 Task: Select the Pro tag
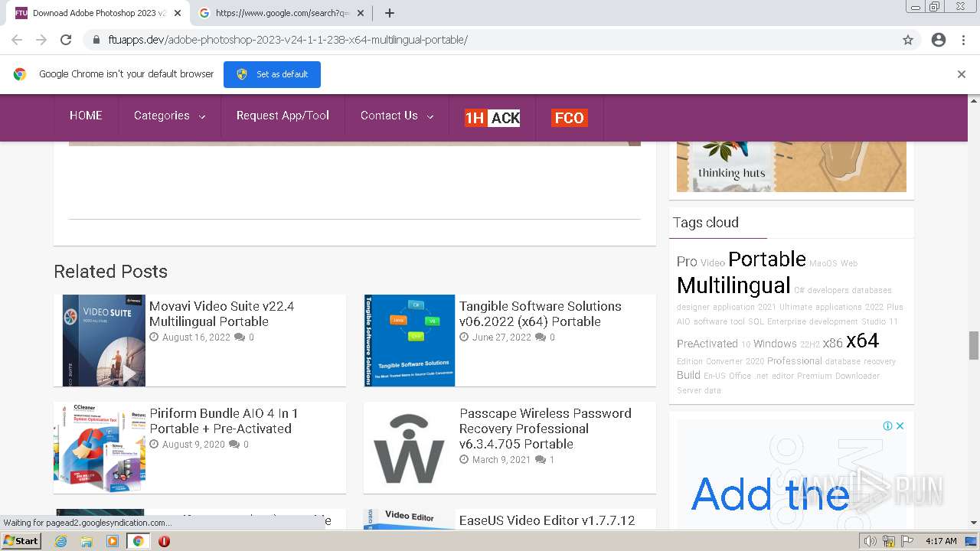pos(687,262)
